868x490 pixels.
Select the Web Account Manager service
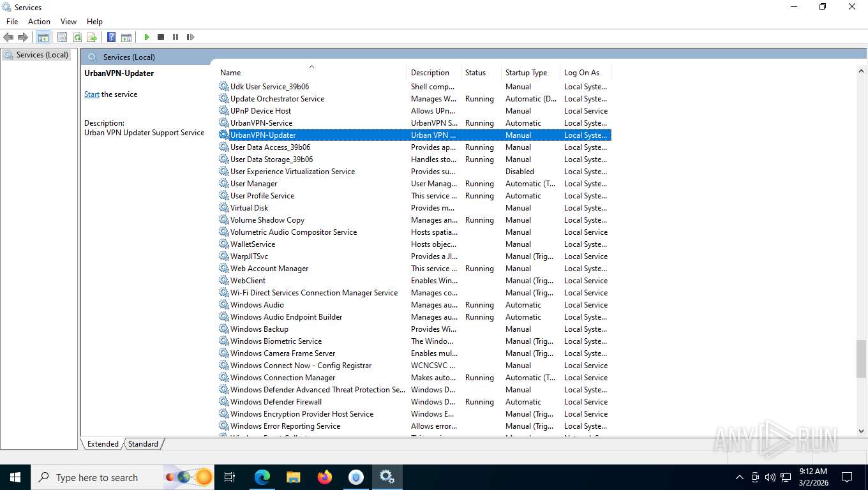pyautogui.click(x=414, y=269)
